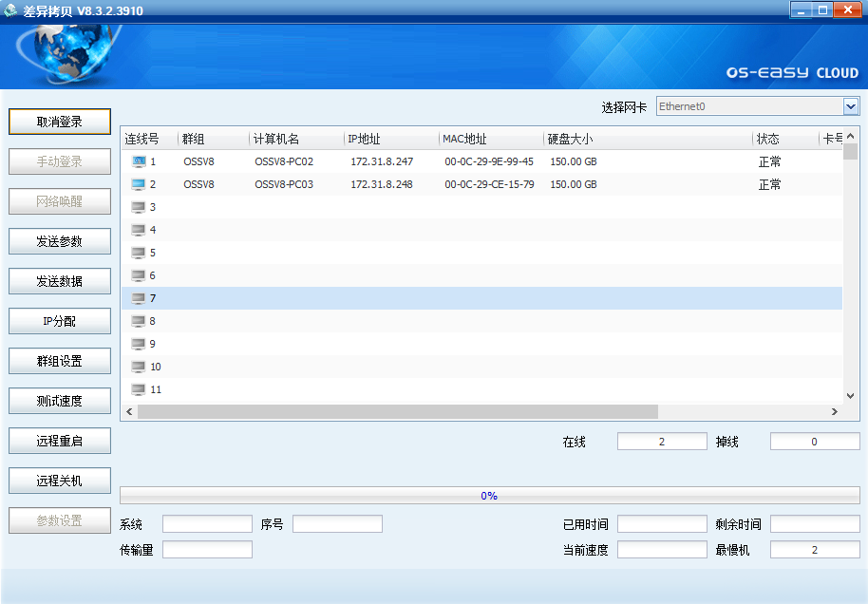Click the 取消登录 button
The height and width of the screenshot is (604, 868).
pyautogui.click(x=60, y=122)
